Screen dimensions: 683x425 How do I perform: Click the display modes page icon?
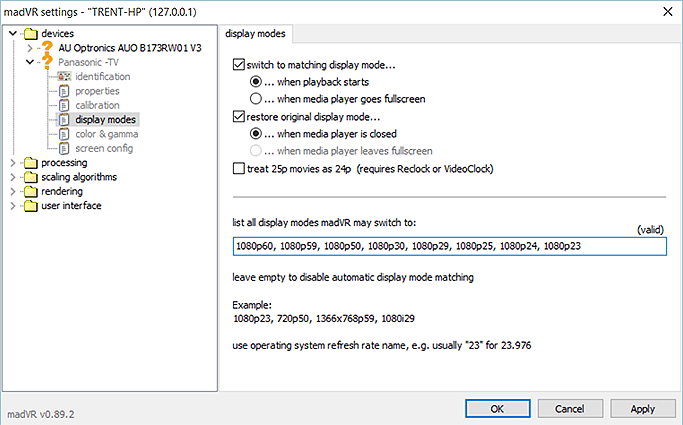64,120
